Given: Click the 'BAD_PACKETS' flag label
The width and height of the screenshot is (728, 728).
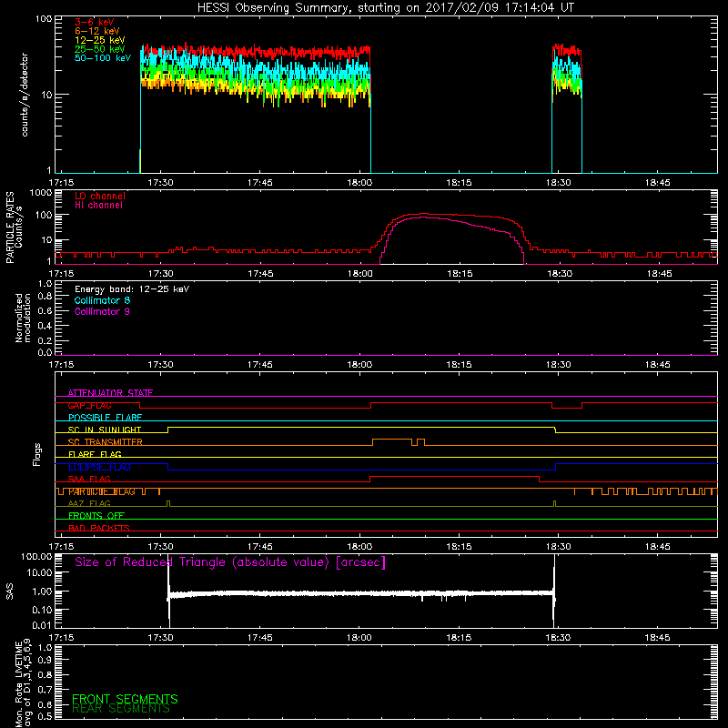Looking at the screenshot, I should (99, 529).
